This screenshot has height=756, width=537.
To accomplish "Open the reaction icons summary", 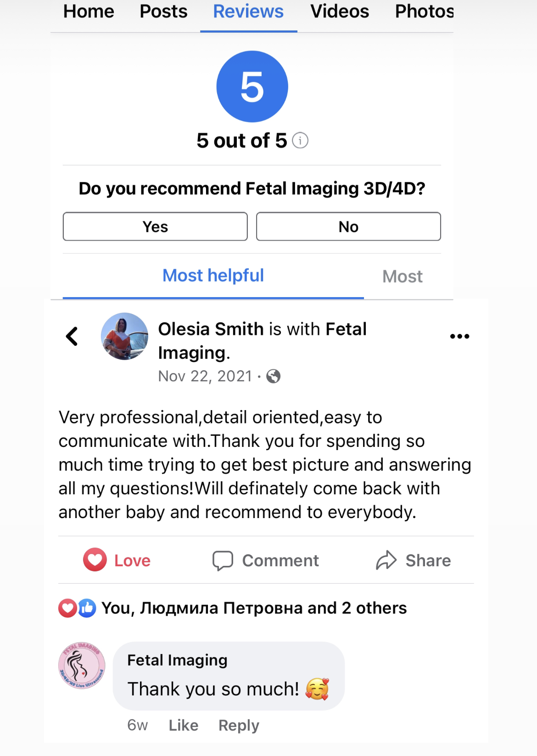I will pyautogui.click(x=77, y=608).
